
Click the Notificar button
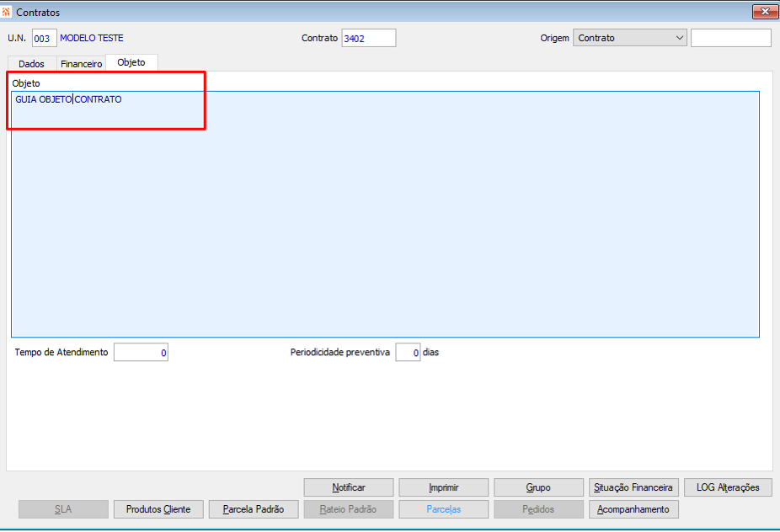tap(349, 487)
